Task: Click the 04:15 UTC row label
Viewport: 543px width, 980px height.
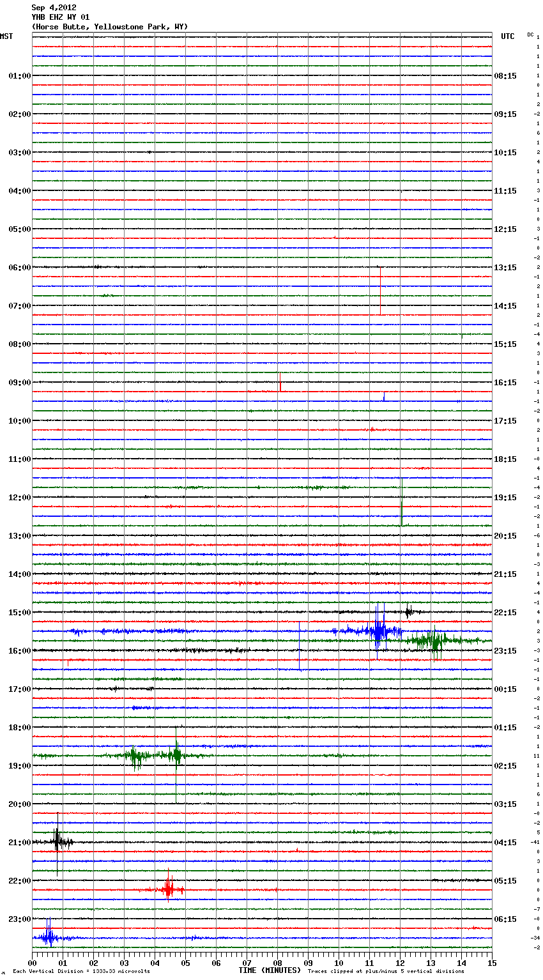Action: point(505,843)
